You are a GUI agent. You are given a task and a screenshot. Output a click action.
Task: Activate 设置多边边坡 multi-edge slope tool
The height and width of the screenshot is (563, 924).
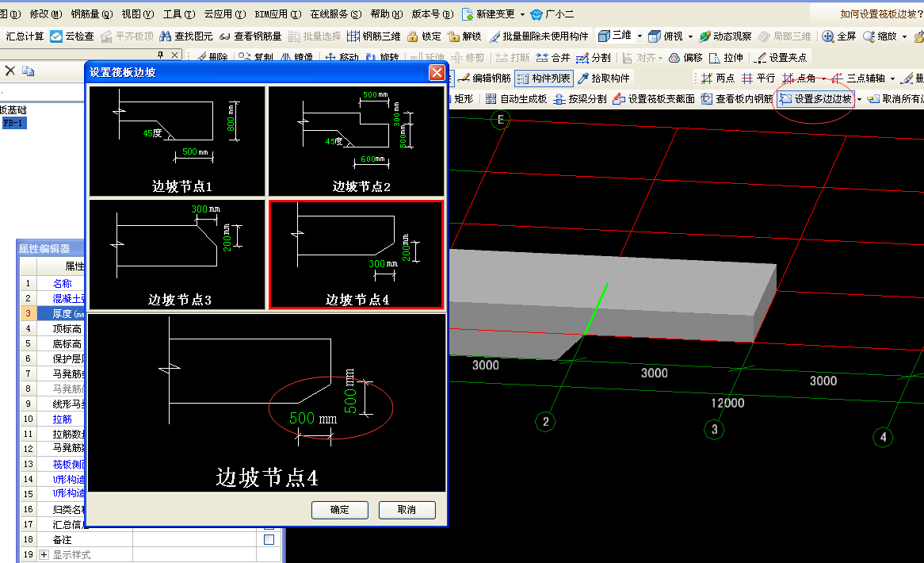click(815, 99)
